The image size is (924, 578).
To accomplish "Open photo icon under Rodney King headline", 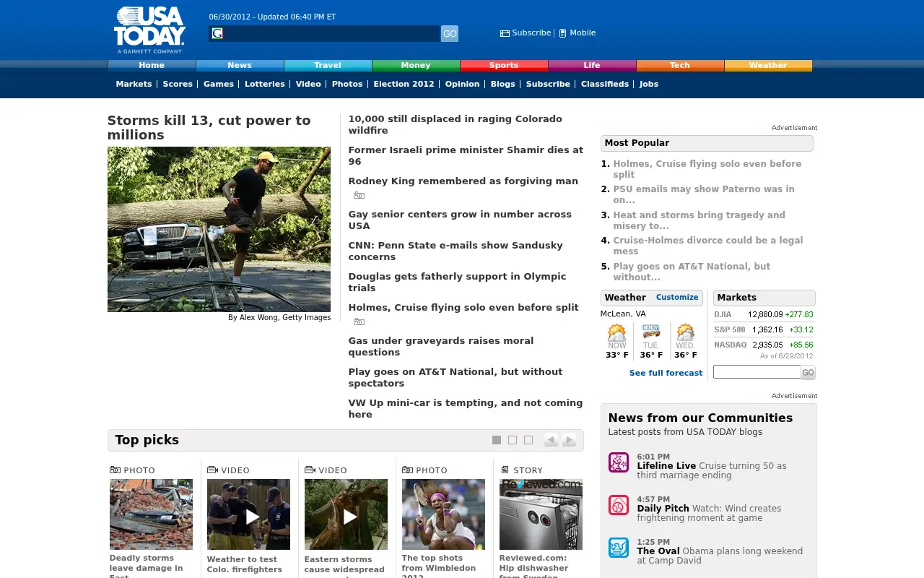I will [359, 196].
